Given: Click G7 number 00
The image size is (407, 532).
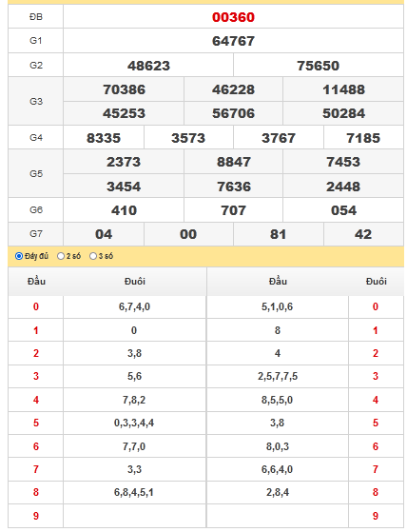Looking at the screenshot, I should coord(188,234).
